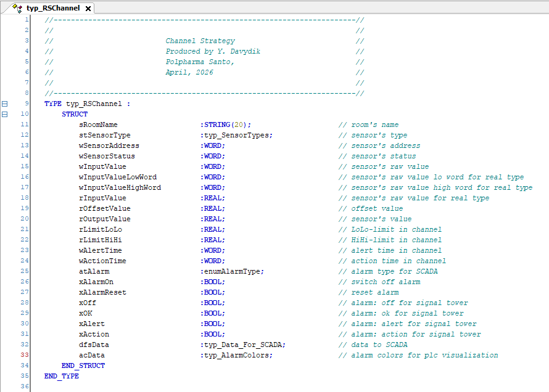Viewport: 549px width, 392px height.
Task: Select the typ_RSChannel editor tab
Action: coord(53,8)
